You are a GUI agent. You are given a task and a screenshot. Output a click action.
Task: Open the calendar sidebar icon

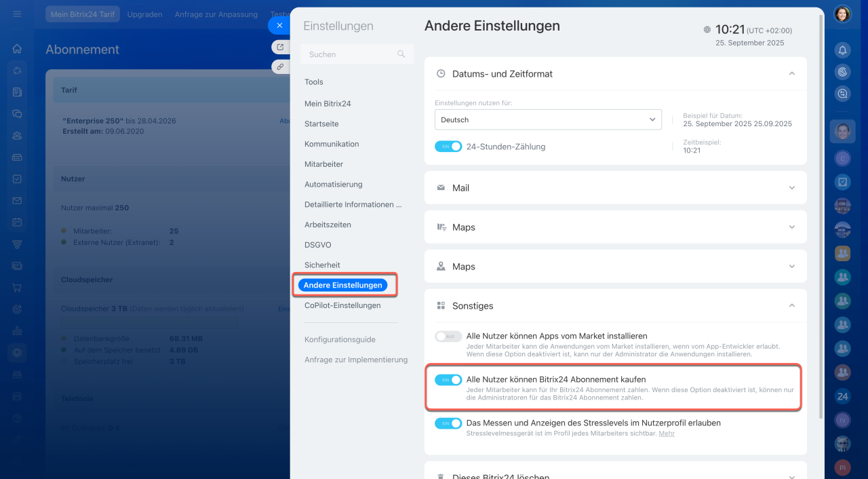click(17, 222)
